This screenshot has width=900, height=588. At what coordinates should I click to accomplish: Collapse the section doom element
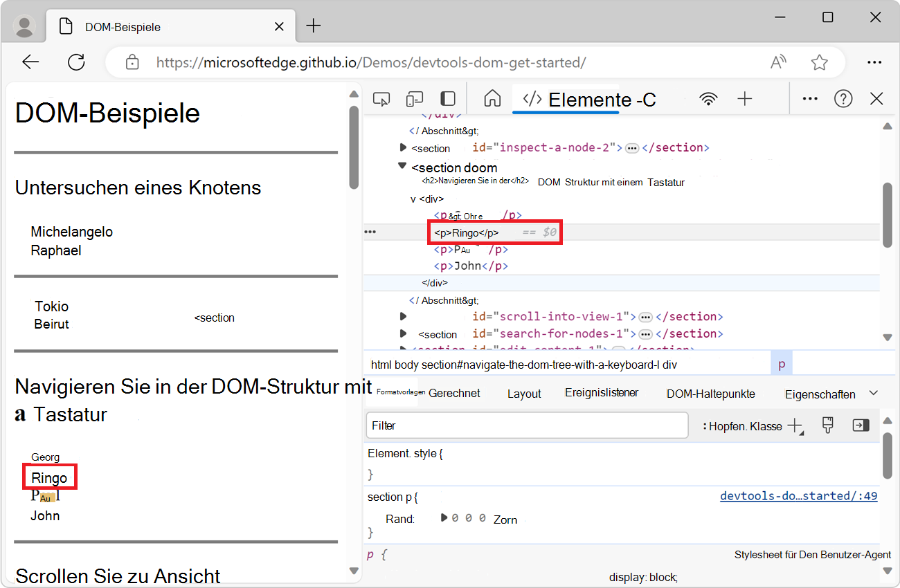(402, 166)
